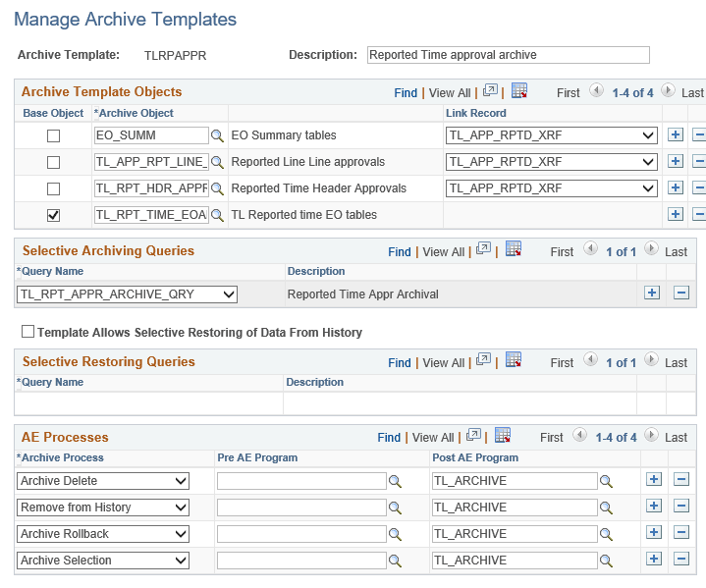Sort by Post AE Program column header
Viewport: 706px width, 588px height.
coord(475,457)
